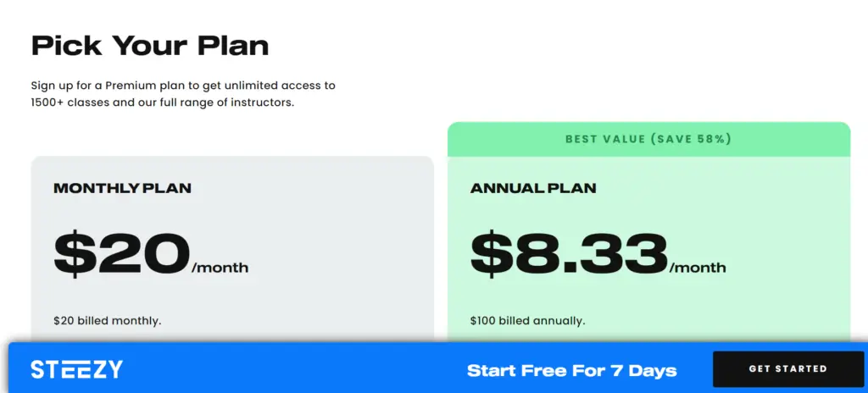Click the $8.33 per month price

point(598,255)
